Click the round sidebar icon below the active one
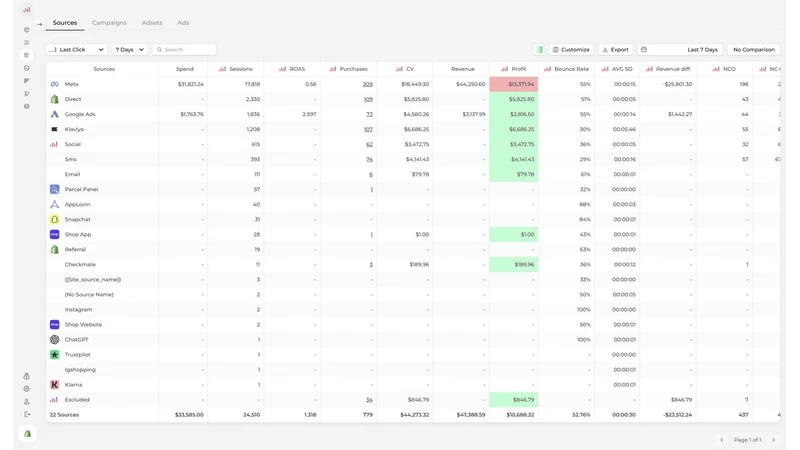800x450 pixels. pos(27,68)
